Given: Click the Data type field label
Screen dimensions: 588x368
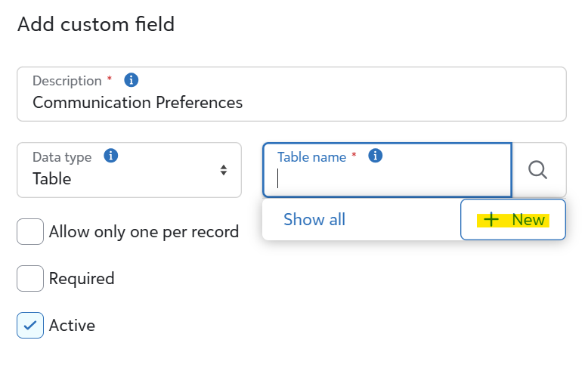Looking at the screenshot, I should tap(62, 157).
